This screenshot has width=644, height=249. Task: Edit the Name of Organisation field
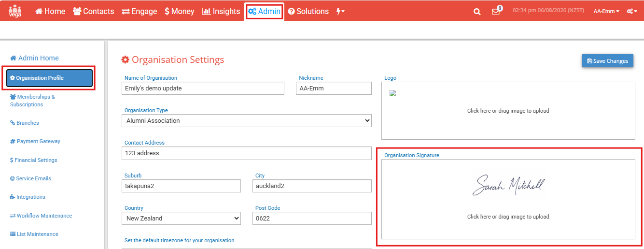pos(203,88)
